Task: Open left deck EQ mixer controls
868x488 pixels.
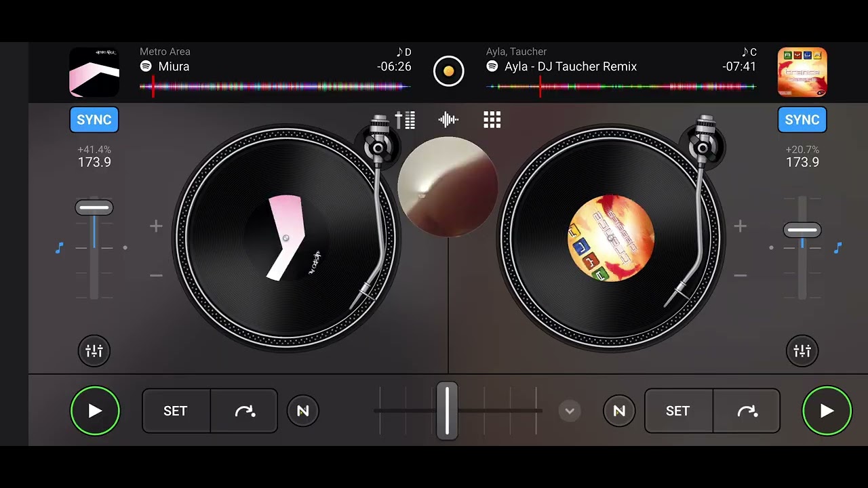Action: pos(94,351)
